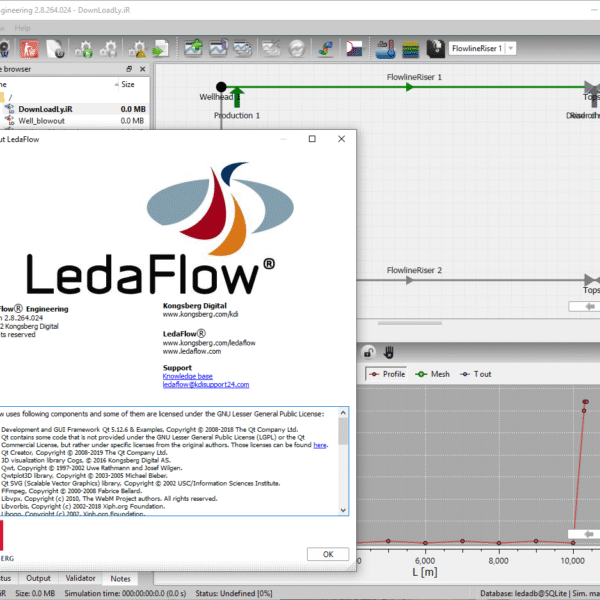
Task: Select the Well_blowout case row
Action: point(75,121)
